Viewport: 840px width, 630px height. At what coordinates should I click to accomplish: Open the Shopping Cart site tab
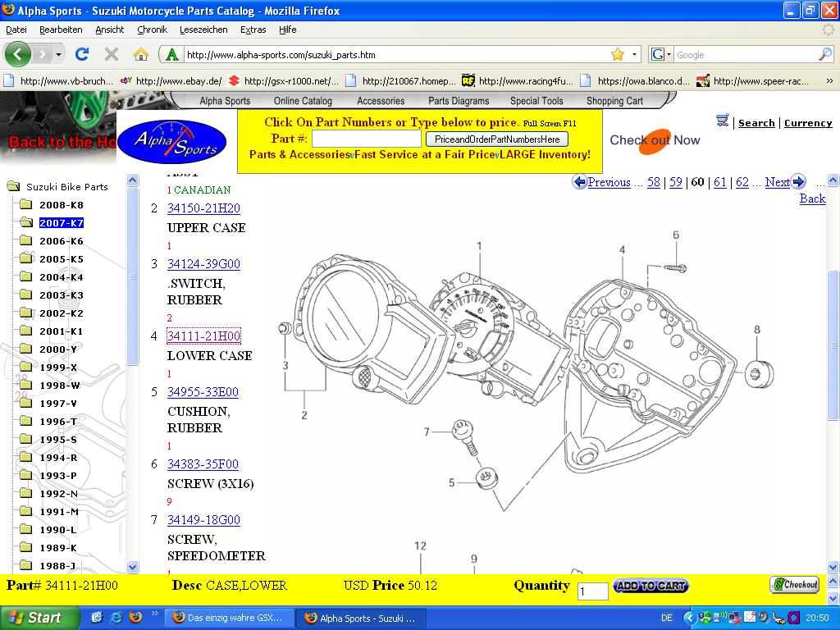pyautogui.click(x=614, y=101)
